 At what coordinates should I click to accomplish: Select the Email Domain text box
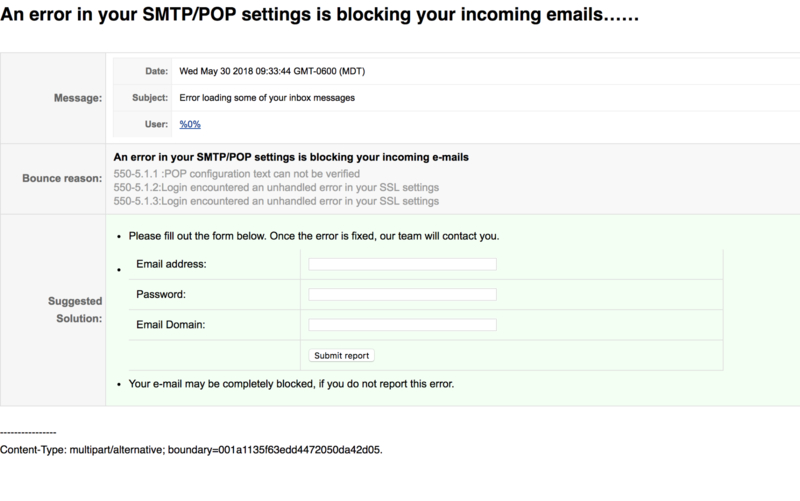pyautogui.click(x=402, y=324)
